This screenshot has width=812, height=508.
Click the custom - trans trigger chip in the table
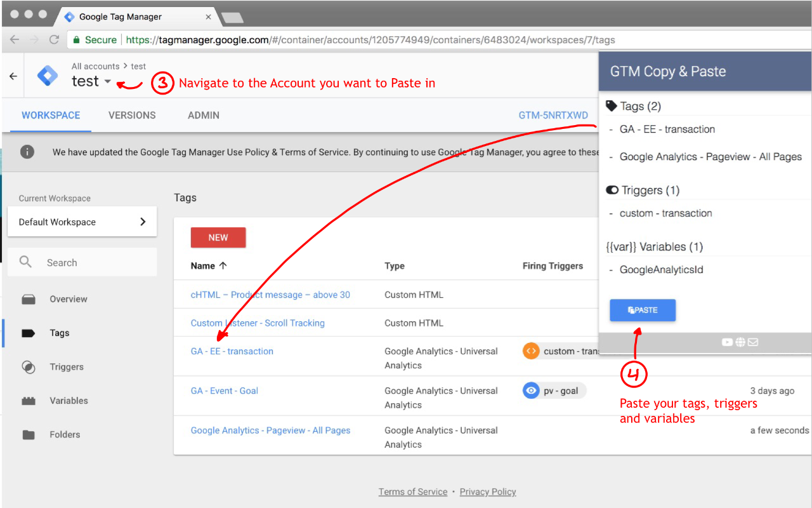pyautogui.click(x=561, y=351)
